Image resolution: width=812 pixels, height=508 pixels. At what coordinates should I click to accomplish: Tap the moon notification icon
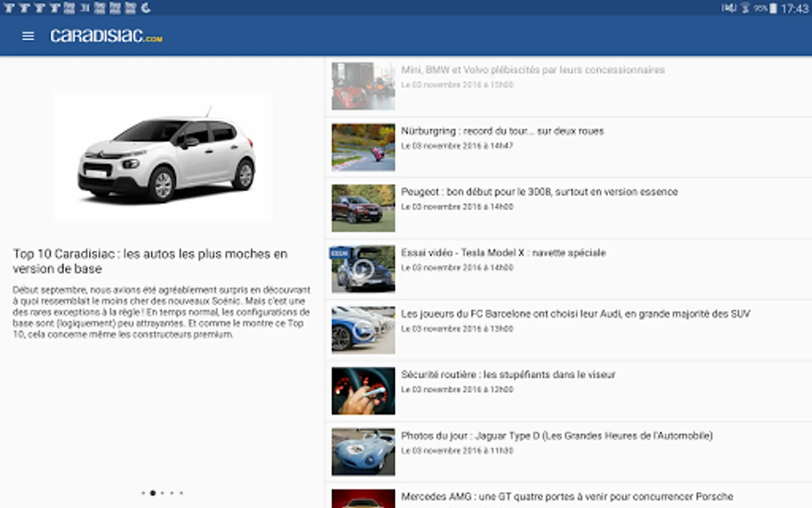coord(146,7)
